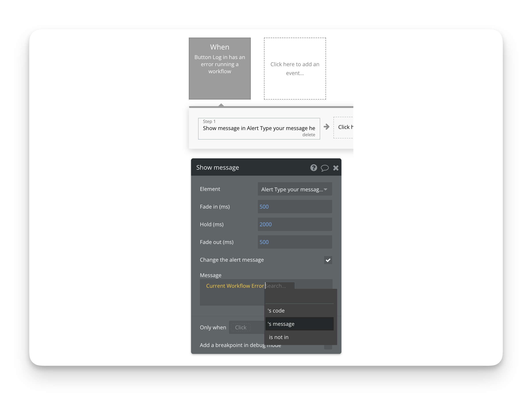The height and width of the screenshot is (395, 532).
Task: Open the comment bubble icon
Action: [325, 168]
